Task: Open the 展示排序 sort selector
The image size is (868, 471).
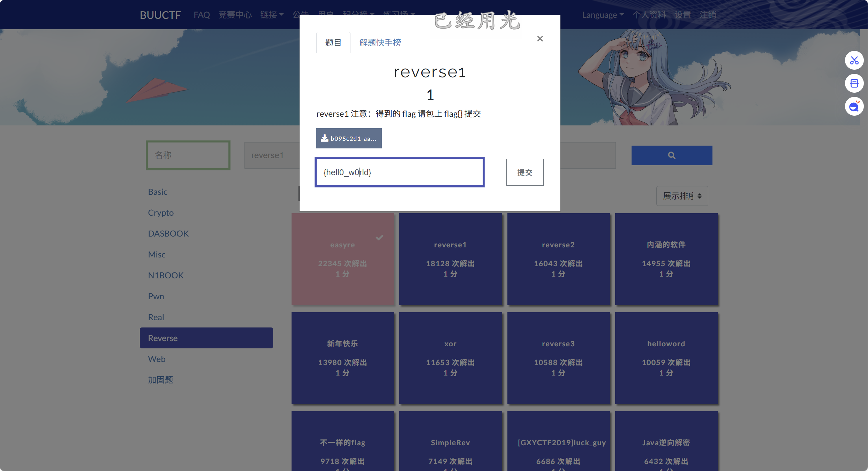Action: (x=682, y=196)
